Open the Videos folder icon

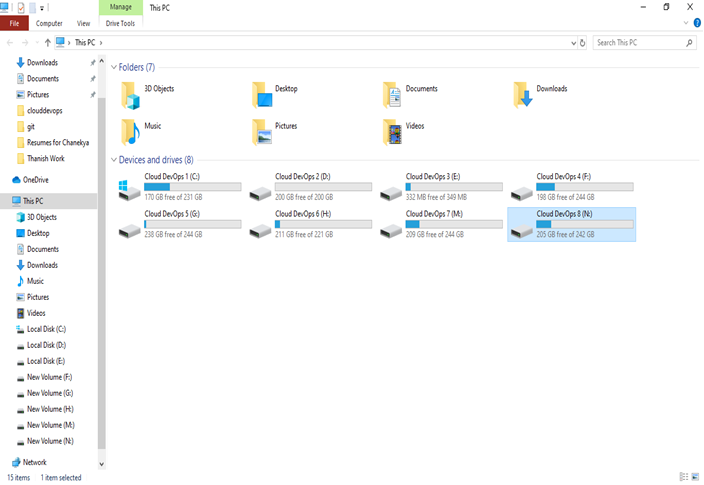(392, 131)
